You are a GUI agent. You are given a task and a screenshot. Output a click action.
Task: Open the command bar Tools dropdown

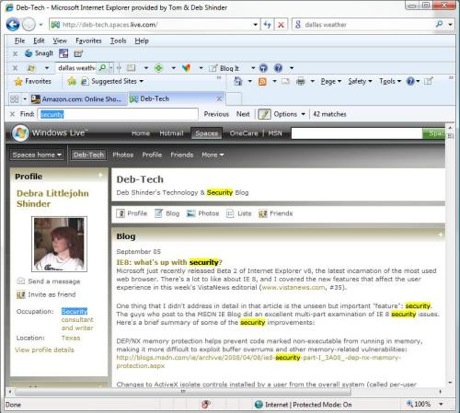pyautogui.click(x=390, y=81)
